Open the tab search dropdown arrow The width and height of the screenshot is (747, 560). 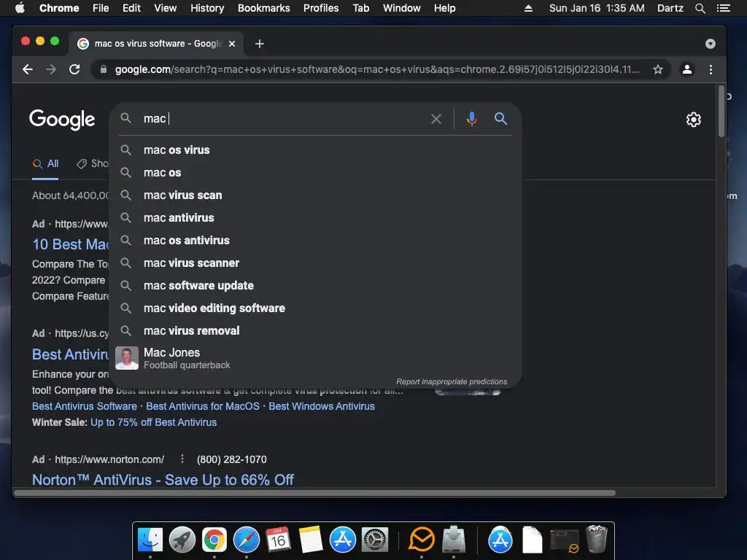(x=711, y=44)
